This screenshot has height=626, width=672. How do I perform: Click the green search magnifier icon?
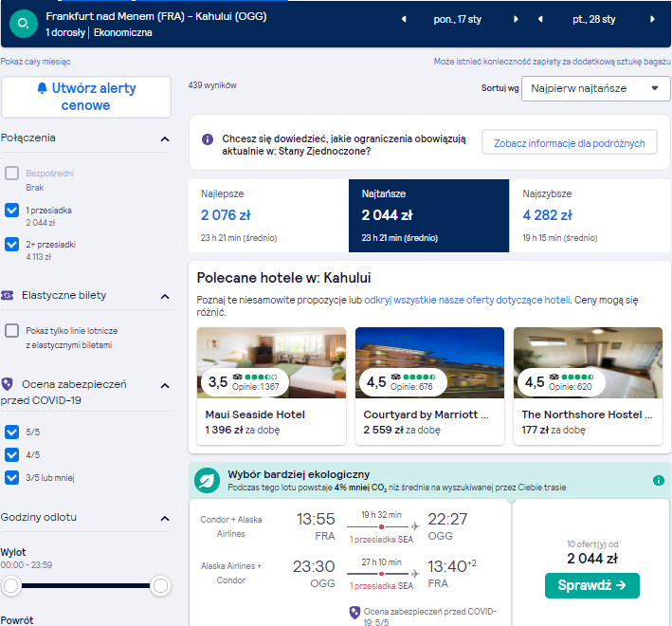point(23,24)
